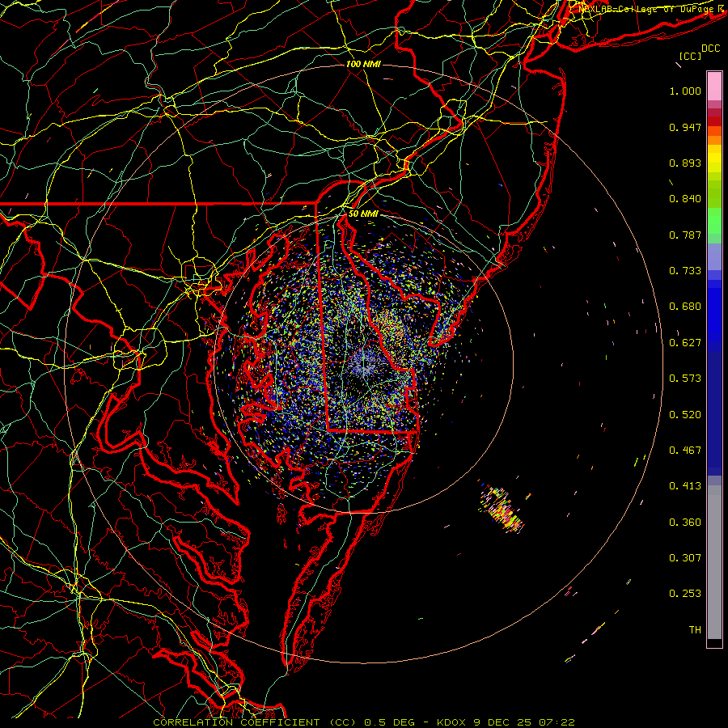Click the 0.467 legend value
The height and width of the screenshot is (728, 728).
point(685,451)
